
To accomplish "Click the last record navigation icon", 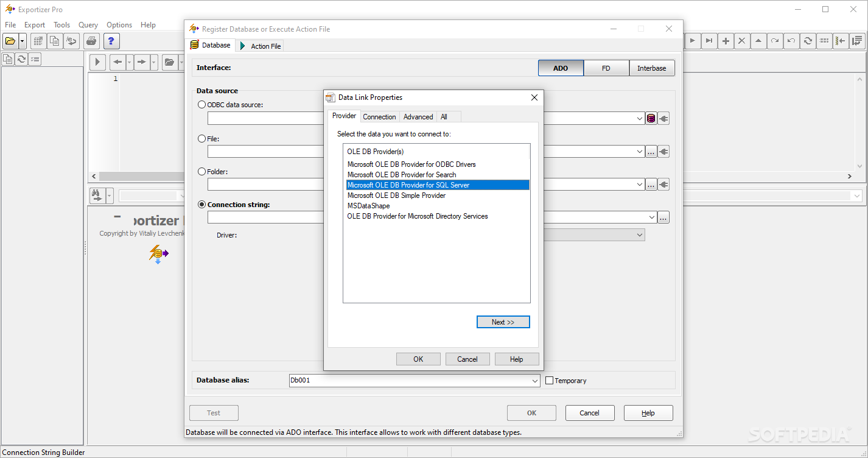I will click(709, 41).
